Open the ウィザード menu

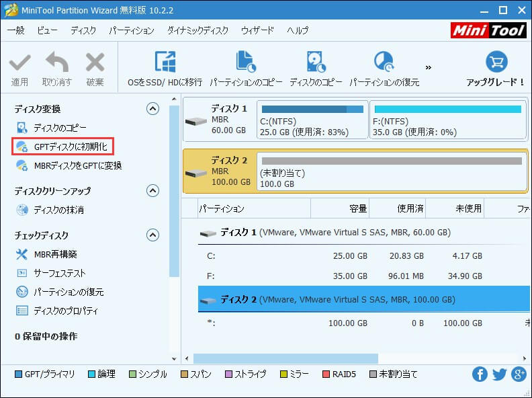tap(257, 30)
